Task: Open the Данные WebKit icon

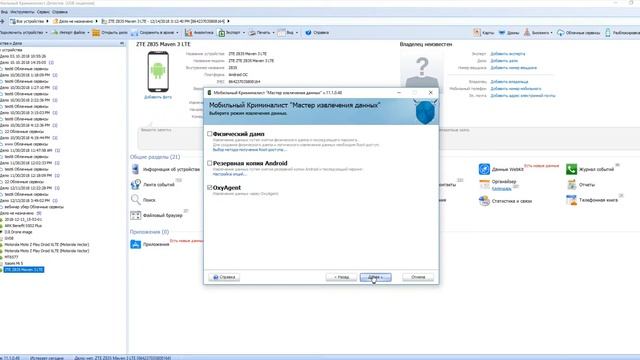Action: [x=484, y=169]
